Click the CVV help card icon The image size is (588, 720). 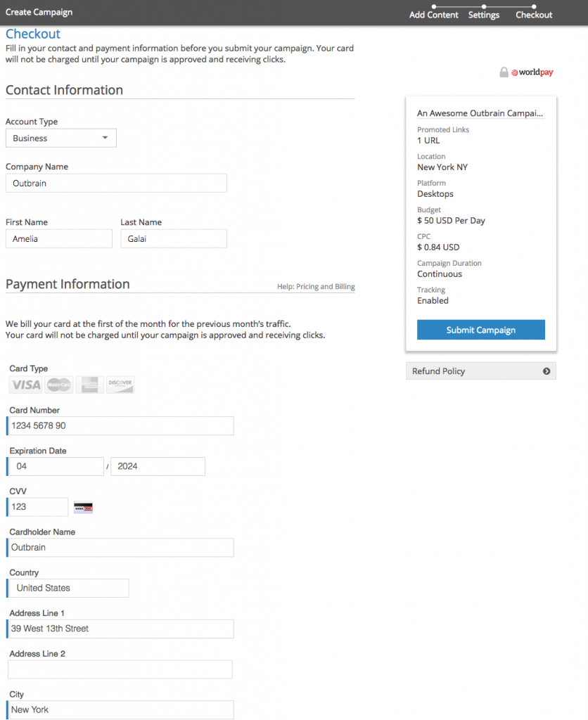83,507
